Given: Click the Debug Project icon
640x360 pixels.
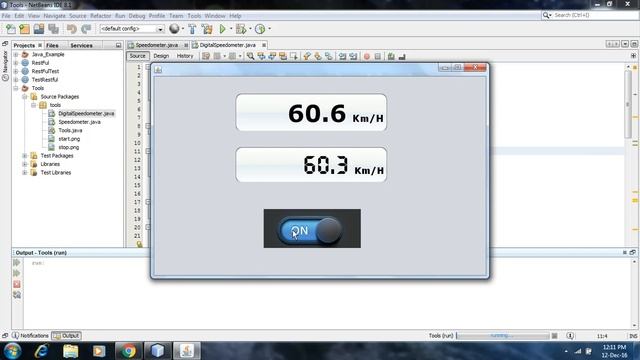Looking at the screenshot, I should pyautogui.click(x=241, y=29).
